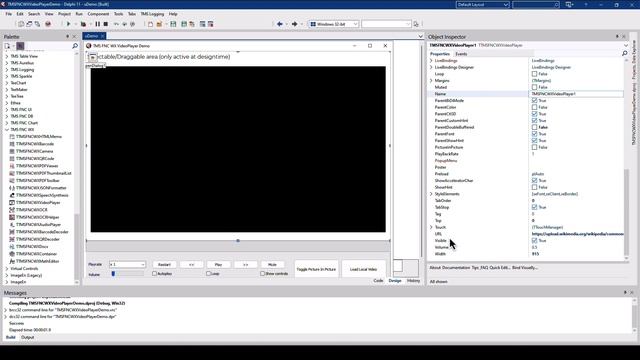This screenshot has width=640, height=360.
Task: Click the Documentation link in Object Inspector
Action: pos(456,268)
